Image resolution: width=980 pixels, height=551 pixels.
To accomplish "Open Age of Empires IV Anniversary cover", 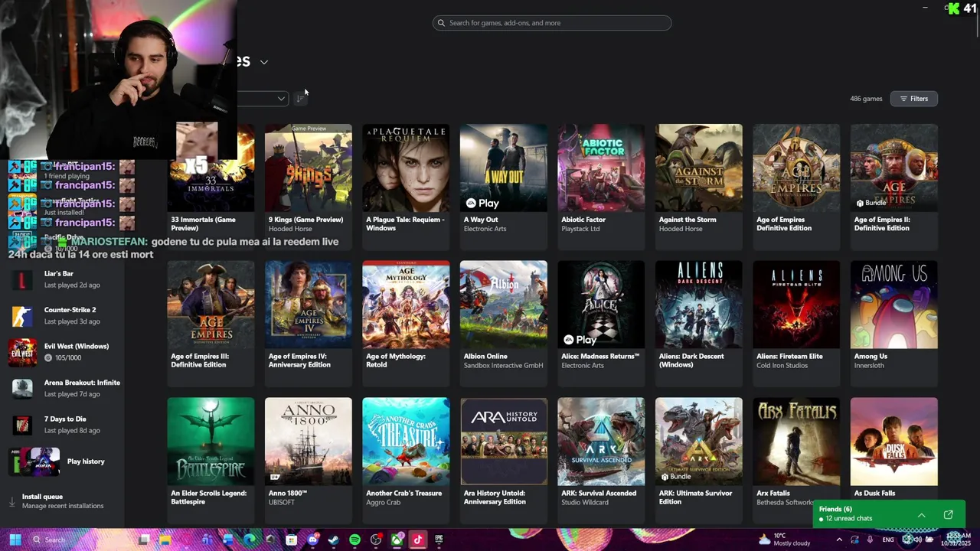I will click(x=309, y=305).
